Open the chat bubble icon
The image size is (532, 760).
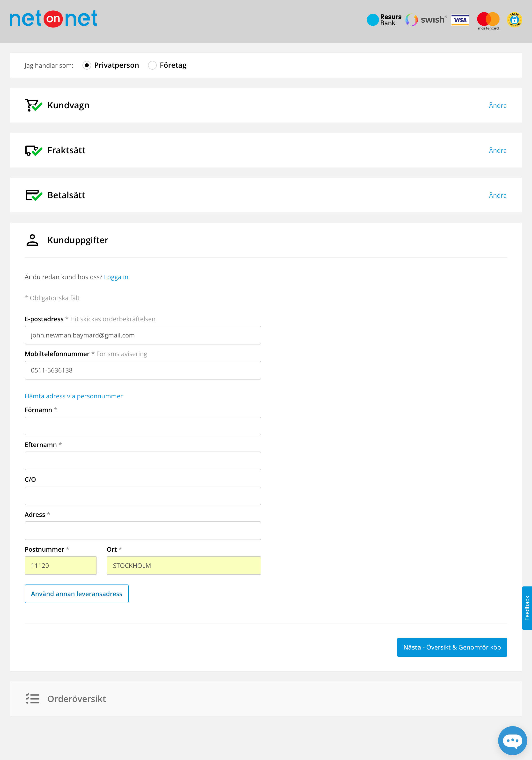[512, 740]
